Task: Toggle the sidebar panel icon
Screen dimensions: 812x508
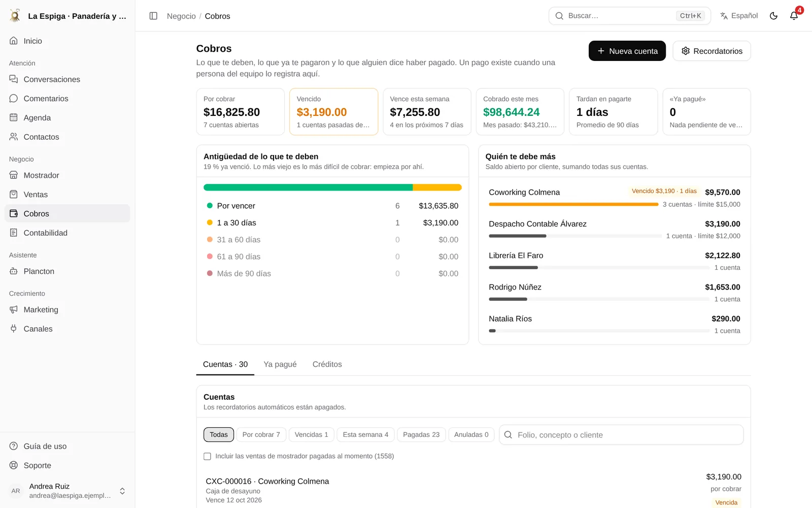Action: coord(153,16)
